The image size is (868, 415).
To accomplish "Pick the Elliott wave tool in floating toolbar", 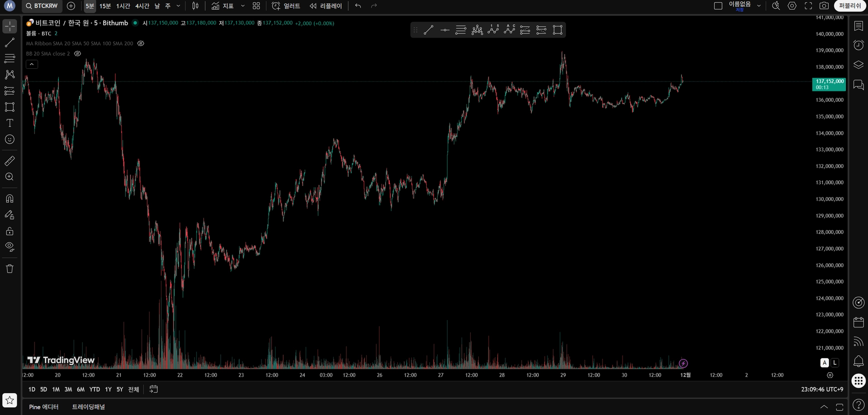I will [x=493, y=30].
